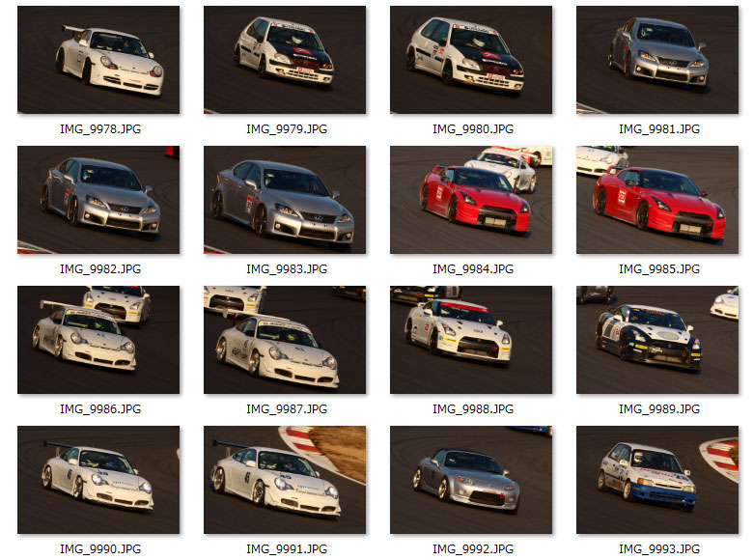Select the IMG_9992.JPG silver roadster thumbnail
Viewport: 753px width, 560px height.
pyautogui.click(x=471, y=480)
